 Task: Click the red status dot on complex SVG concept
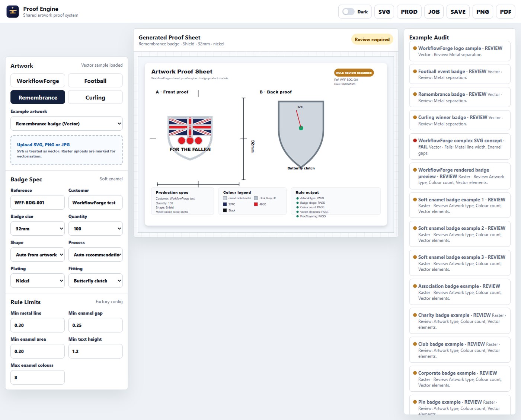[x=415, y=141]
